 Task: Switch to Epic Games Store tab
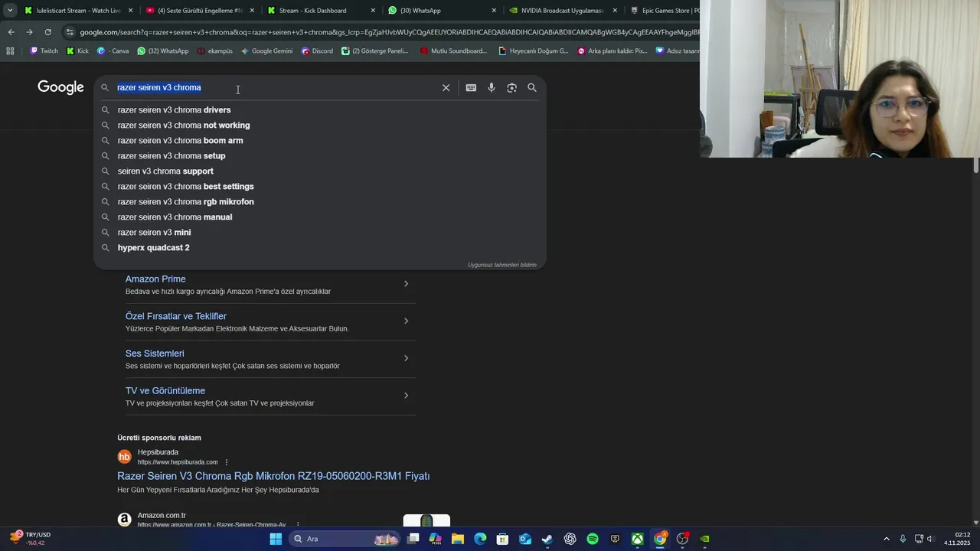click(664, 11)
